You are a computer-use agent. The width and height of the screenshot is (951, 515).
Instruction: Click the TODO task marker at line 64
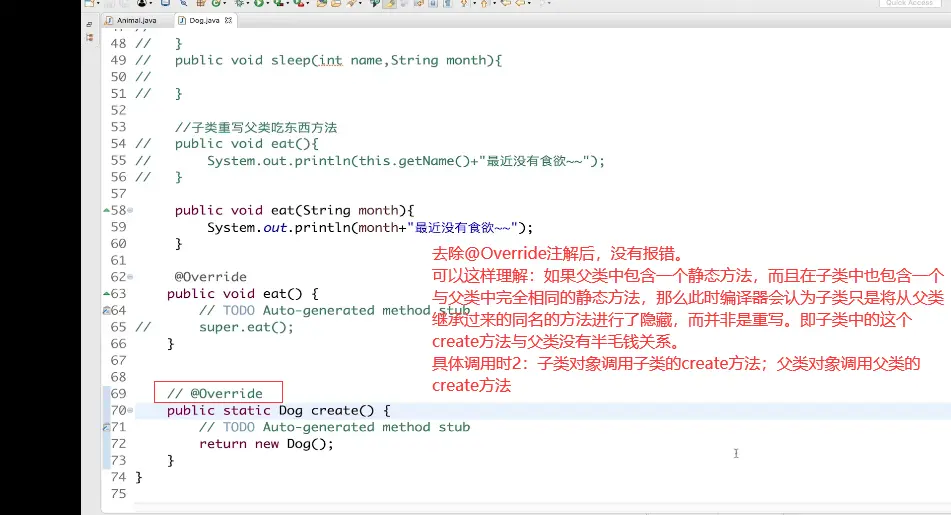click(x=106, y=311)
